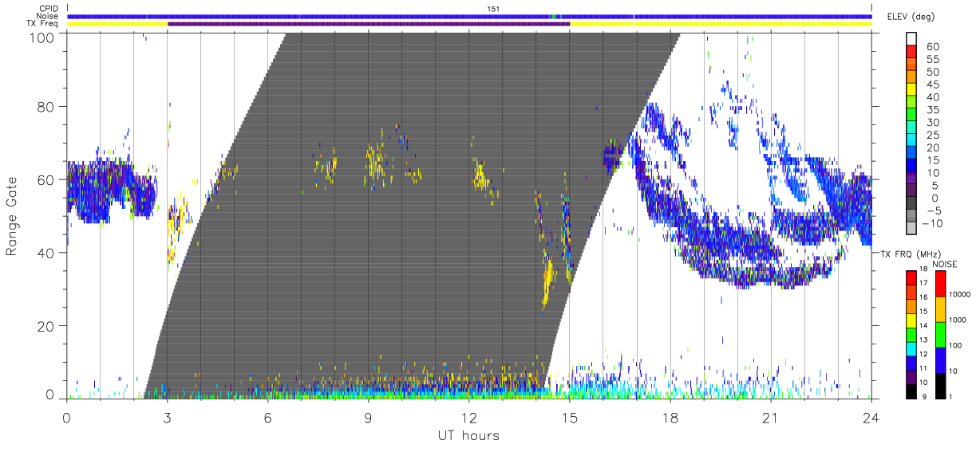Image resolution: width=980 pixels, height=452 pixels.
Task: Click the blue Noise indicator bar at the top
Action: click(470, 16)
